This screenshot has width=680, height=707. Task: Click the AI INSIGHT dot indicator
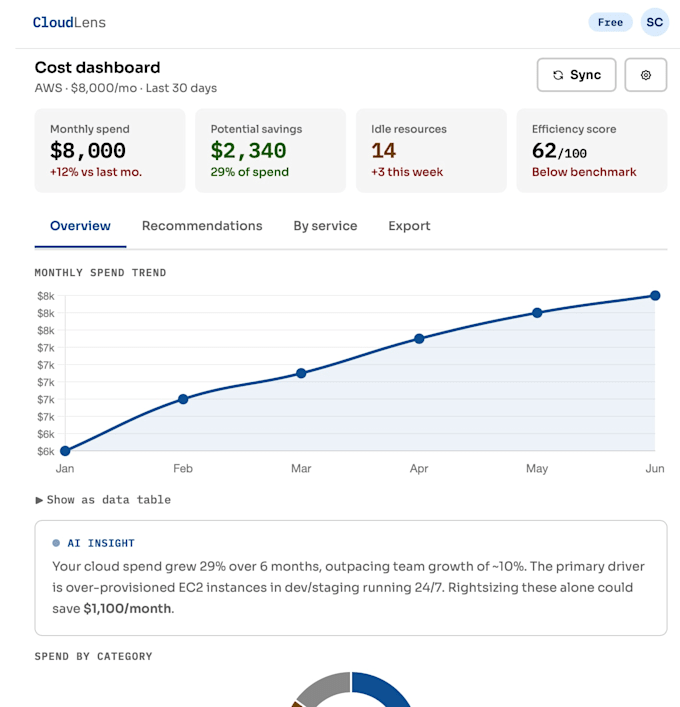[x=56, y=543]
